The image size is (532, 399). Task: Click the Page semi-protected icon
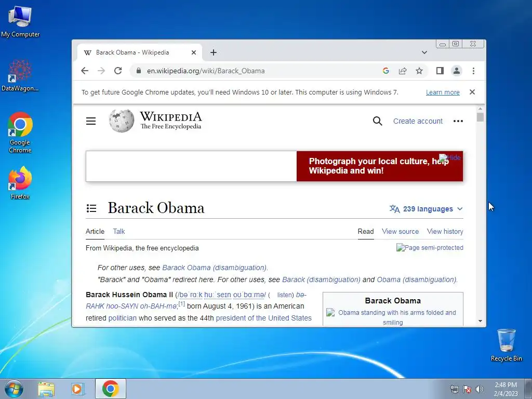click(430, 248)
